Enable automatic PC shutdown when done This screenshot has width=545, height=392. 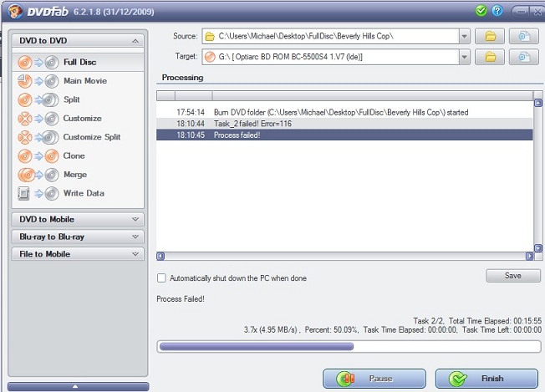[161, 278]
